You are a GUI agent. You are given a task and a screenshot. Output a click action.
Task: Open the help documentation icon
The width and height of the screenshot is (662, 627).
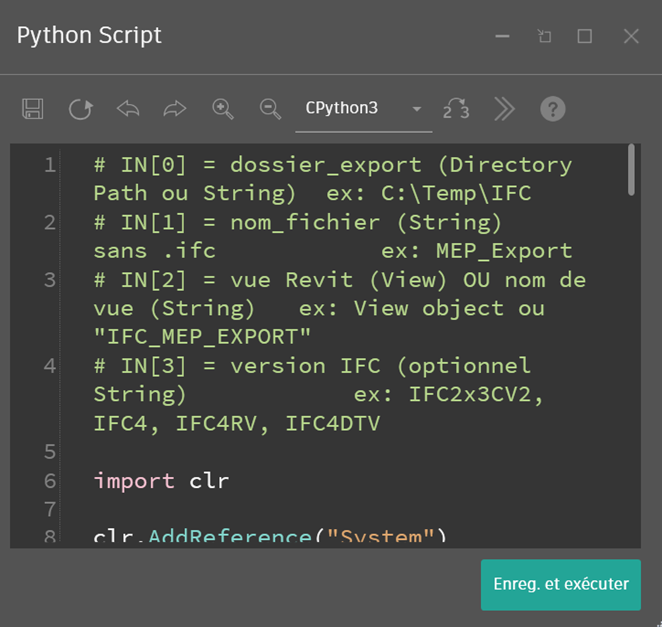(553, 109)
